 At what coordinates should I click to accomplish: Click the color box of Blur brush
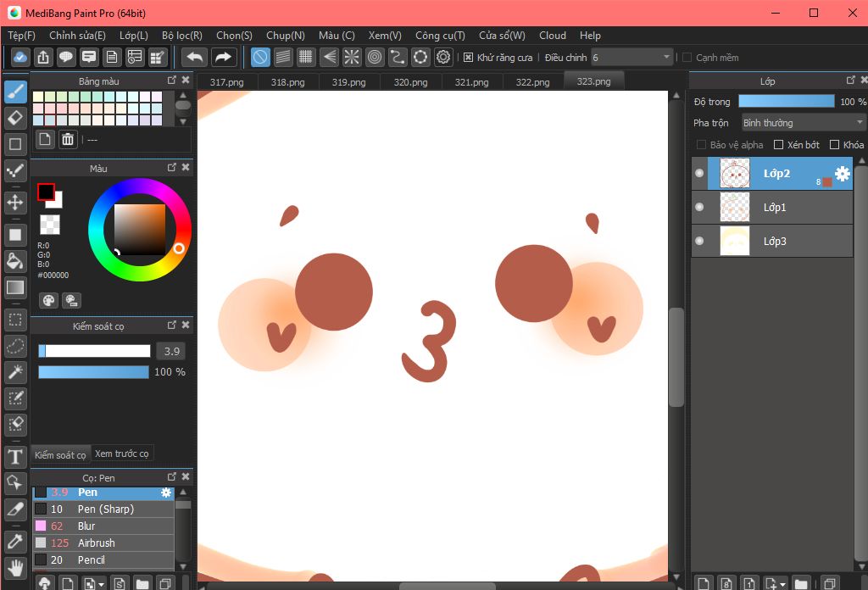[41, 526]
